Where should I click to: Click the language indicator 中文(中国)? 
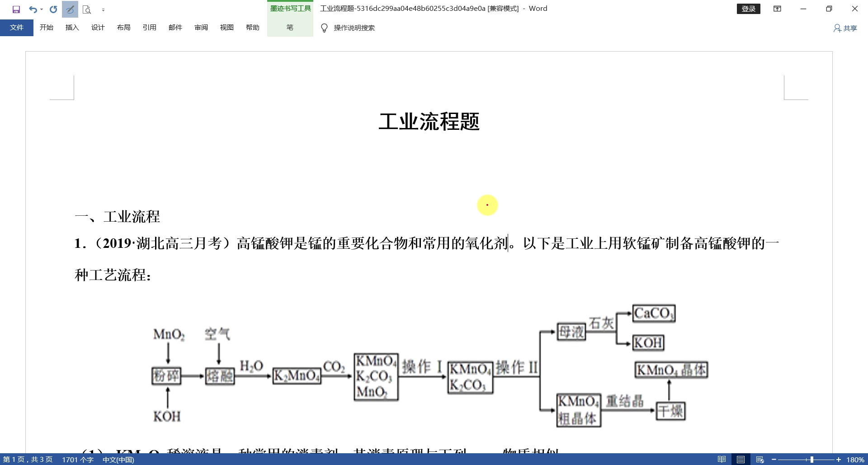[x=118, y=460]
